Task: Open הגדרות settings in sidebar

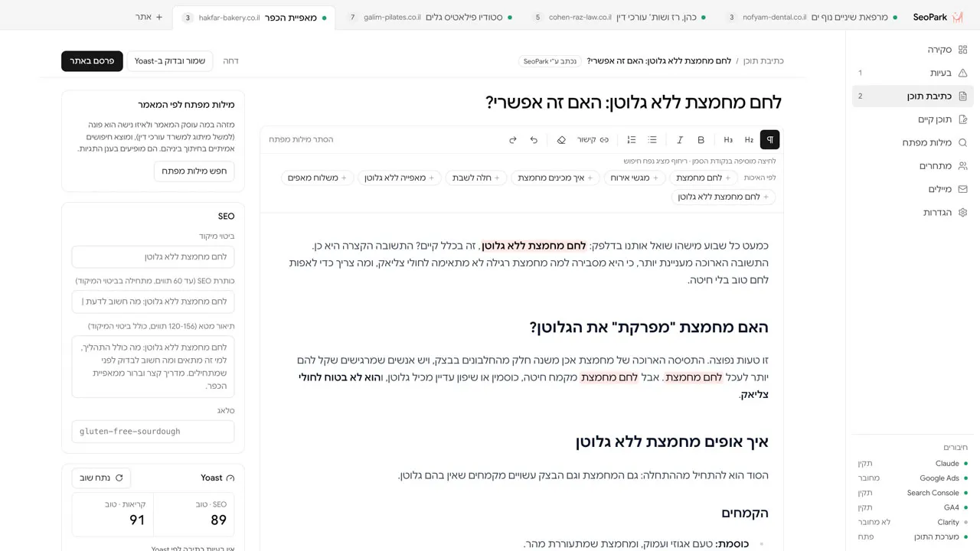Action: coord(913,212)
